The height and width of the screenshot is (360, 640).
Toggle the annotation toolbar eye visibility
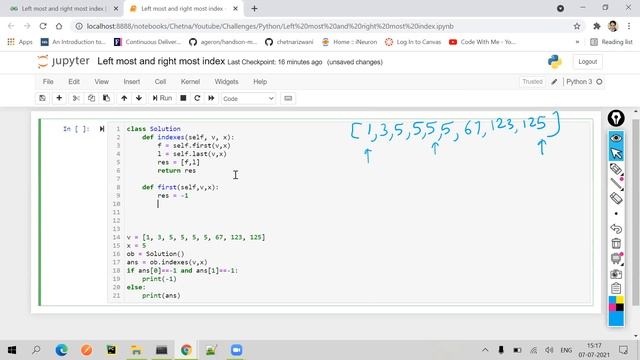(616, 138)
